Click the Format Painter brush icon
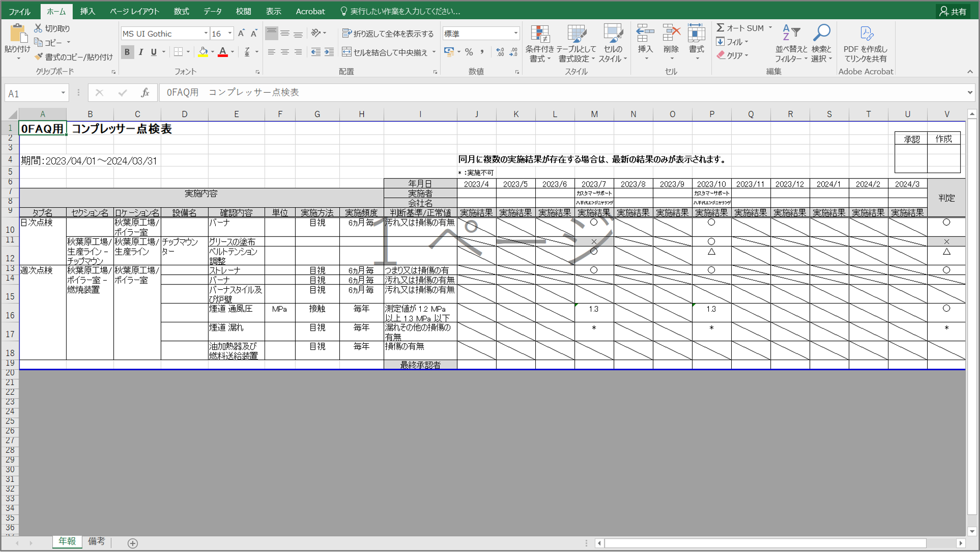Viewport: 980px width, 552px height. click(39, 57)
